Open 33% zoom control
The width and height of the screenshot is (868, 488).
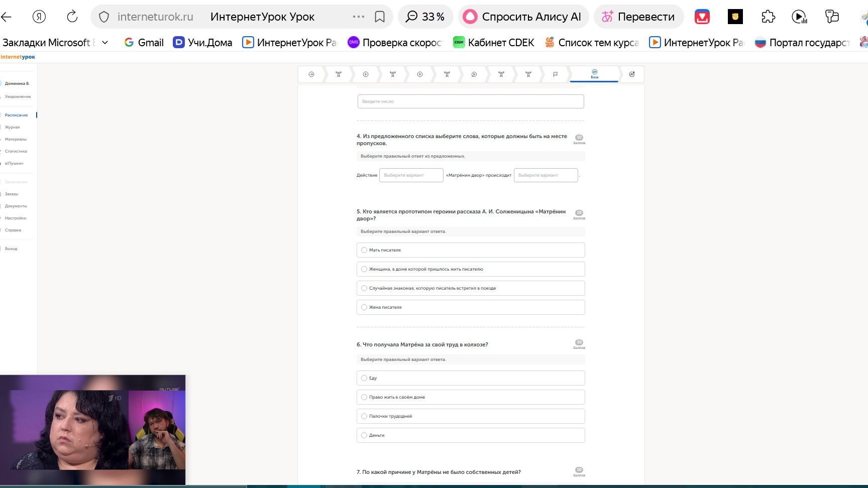coord(425,17)
